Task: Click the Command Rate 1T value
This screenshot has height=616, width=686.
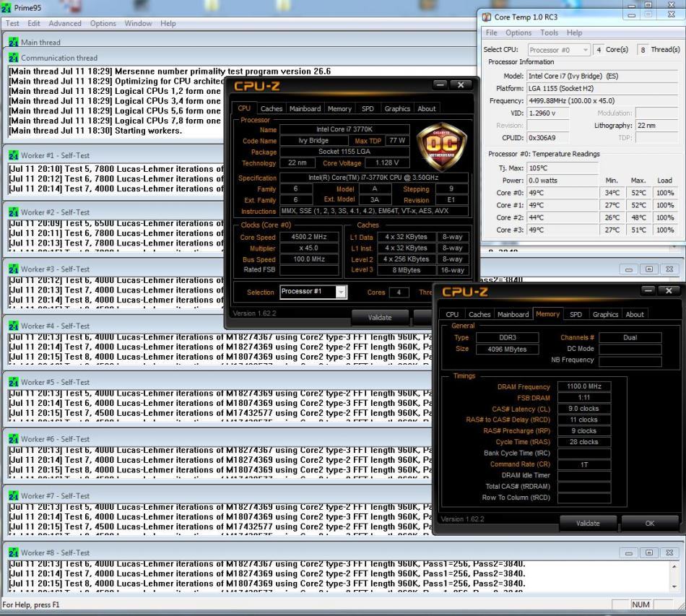Action: click(x=584, y=464)
